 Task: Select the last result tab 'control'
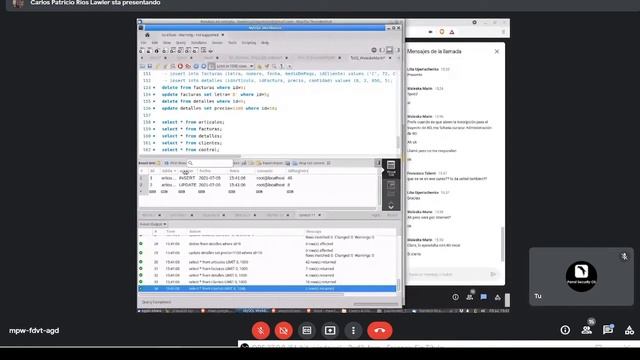pyautogui.click(x=309, y=215)
